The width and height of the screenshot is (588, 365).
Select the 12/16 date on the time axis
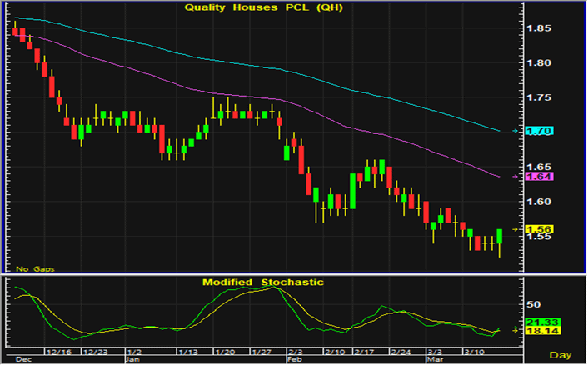[x=58, y=352]
